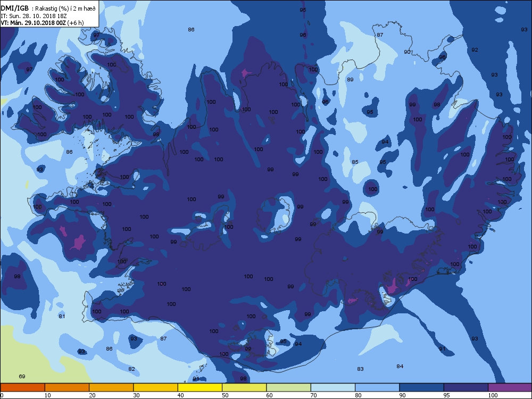The width and height of the screenshot is (532, 399).
Task: Click the '83' humidity value on the map
Action: (x=360, y=369)
